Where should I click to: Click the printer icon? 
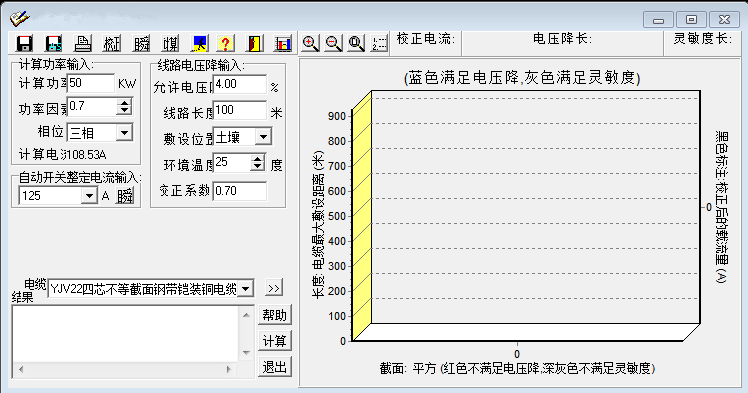83,43
